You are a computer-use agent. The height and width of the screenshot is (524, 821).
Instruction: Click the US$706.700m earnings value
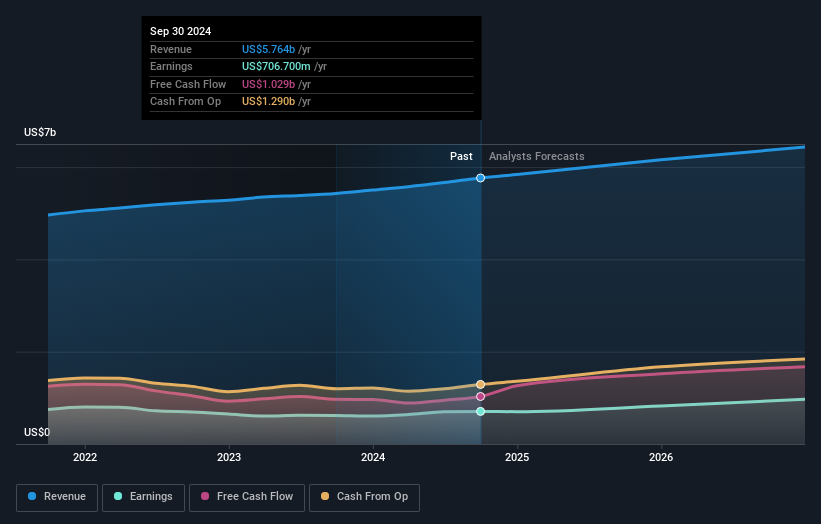pyautogui.click(x=276, y=66)
